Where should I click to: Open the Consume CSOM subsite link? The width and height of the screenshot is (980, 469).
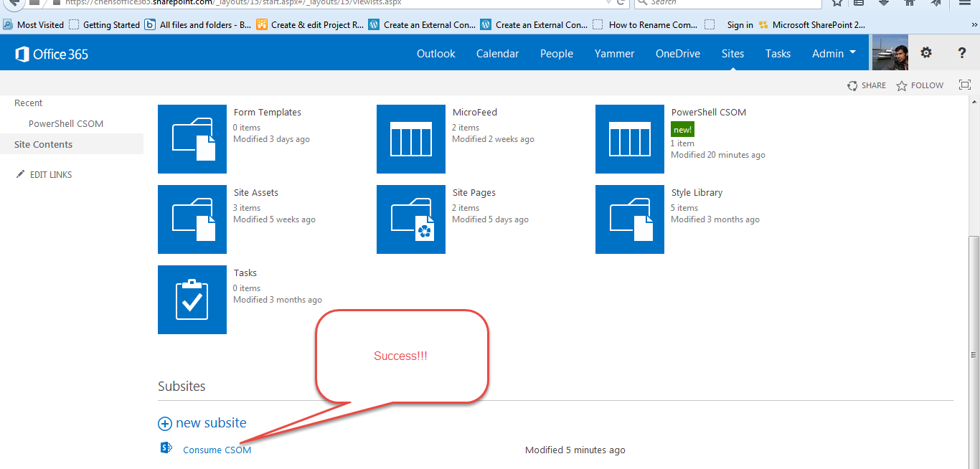[217, 450]
